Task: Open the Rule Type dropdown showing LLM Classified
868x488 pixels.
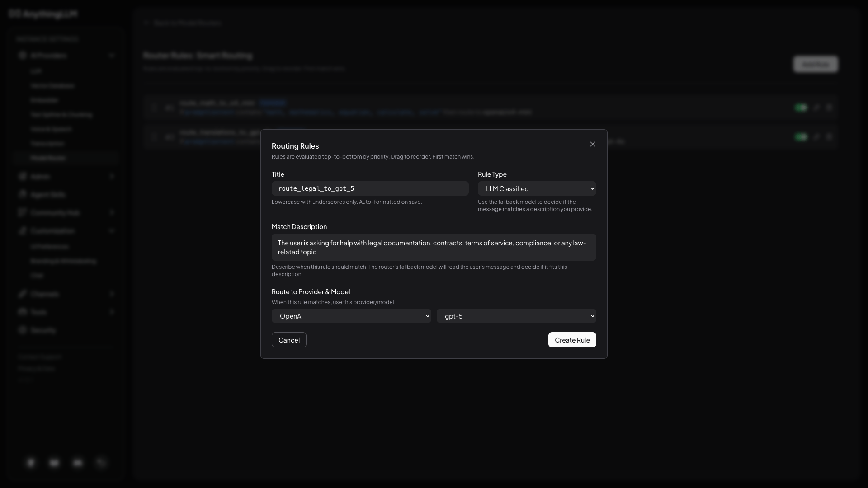Action: pos(537,188)
